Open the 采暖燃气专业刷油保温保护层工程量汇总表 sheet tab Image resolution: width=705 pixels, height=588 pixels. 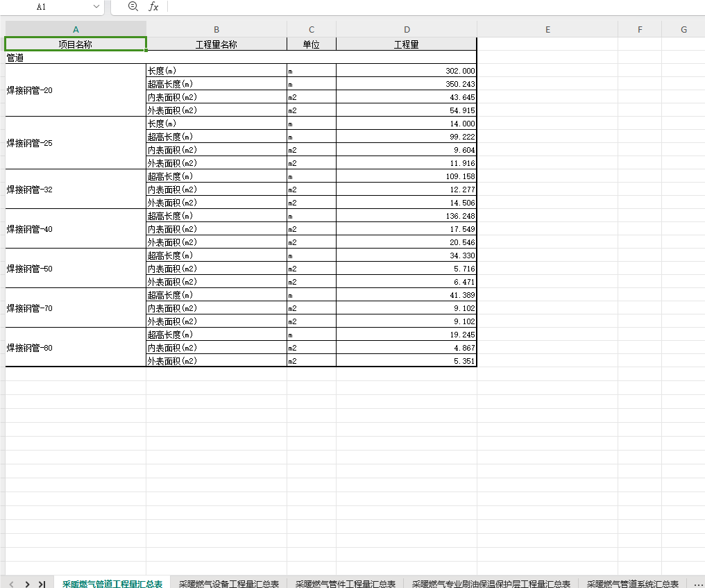pos(491,584)
